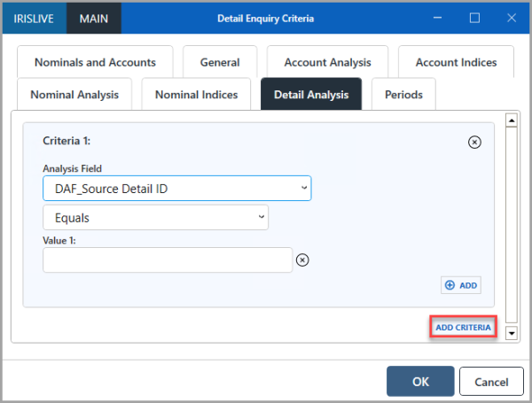Click the IRISLIVE title bar label
The image size is (532, 403).
[x=34, y=18]
